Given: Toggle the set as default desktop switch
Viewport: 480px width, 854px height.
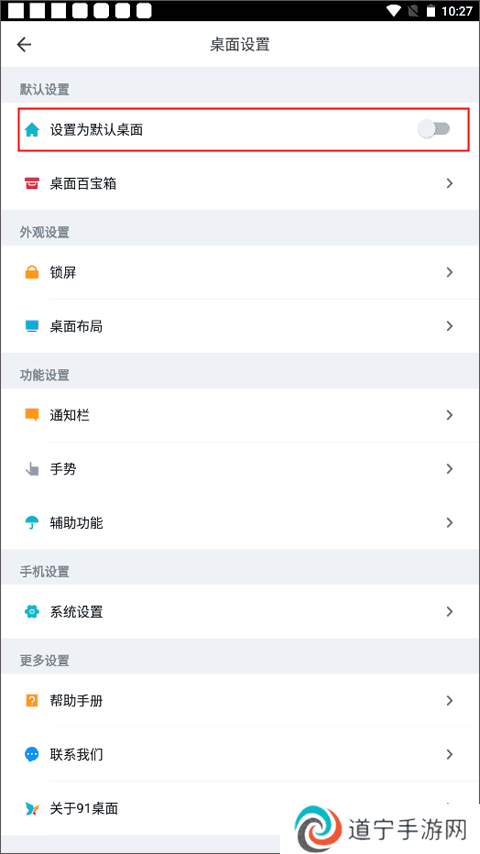Looking at the screenshot, I should pos(434,129).
